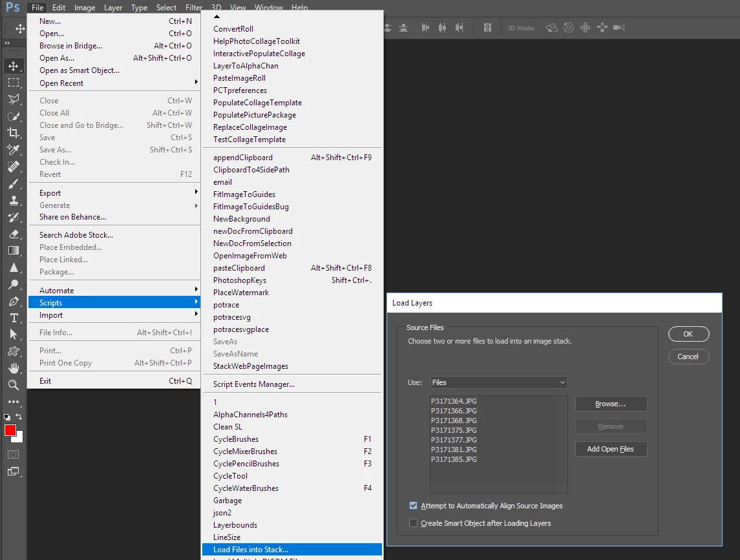Select the Crop tool
Screen dimensions: 740x560
pyautogui.click(x=14, y=133)
